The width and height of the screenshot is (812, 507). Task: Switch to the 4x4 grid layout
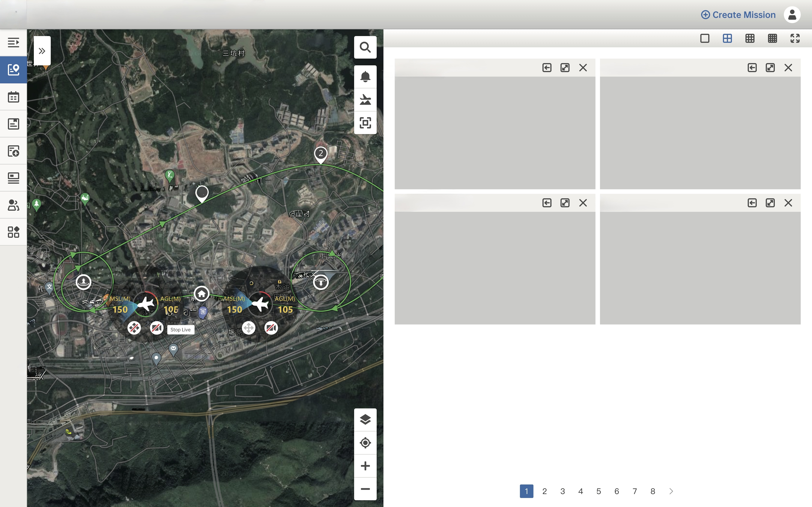[x=772, y=38]
